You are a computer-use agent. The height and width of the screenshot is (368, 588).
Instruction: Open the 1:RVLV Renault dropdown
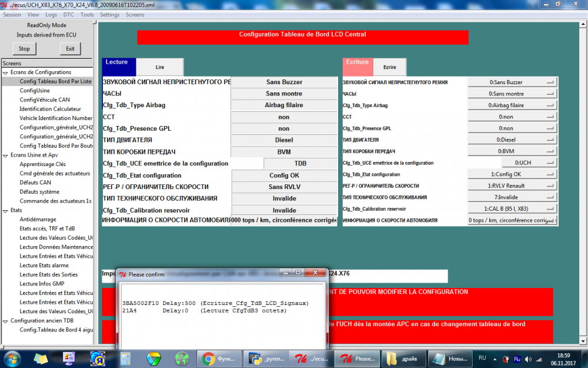pos(512,186)
